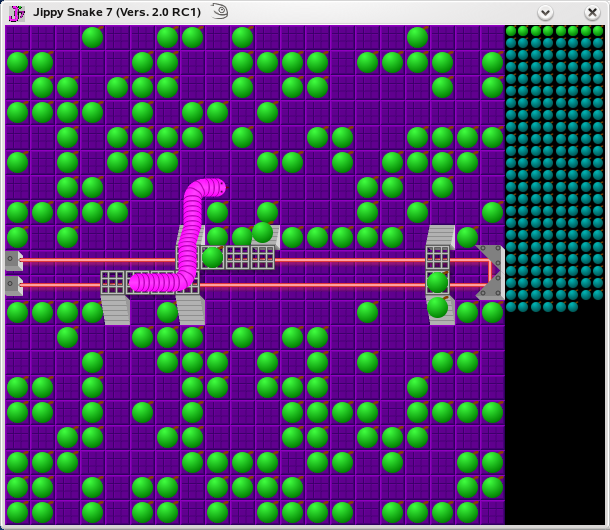Click the Jippy Snake app icon in title bar

pos(16,13)
